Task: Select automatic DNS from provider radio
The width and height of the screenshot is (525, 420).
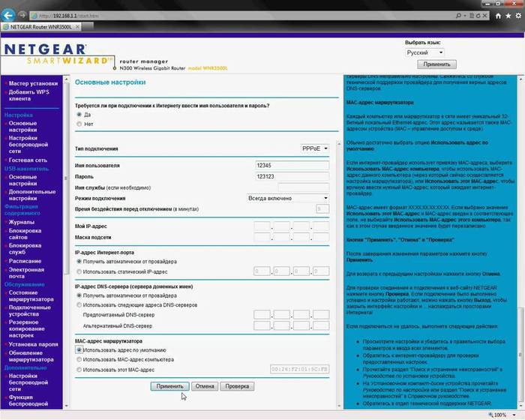Action: tap(79, 295)
